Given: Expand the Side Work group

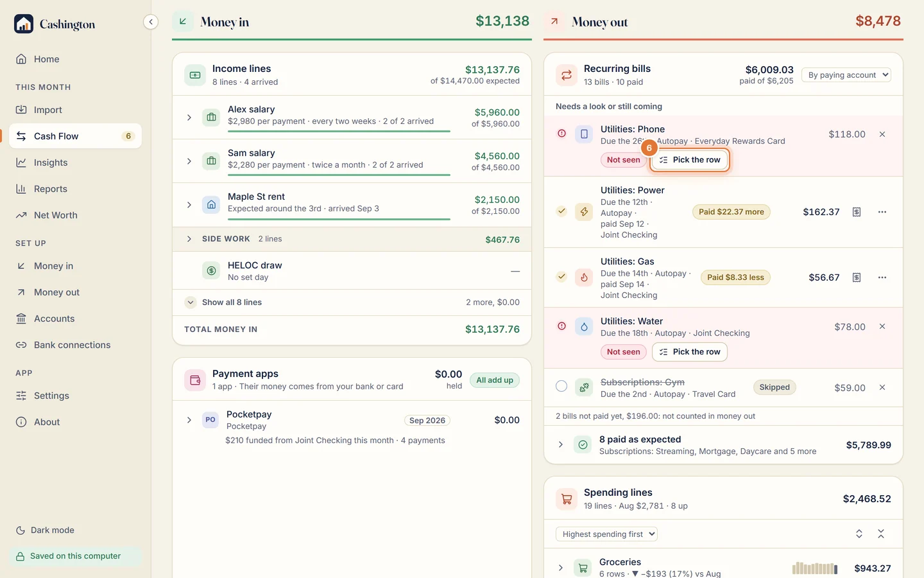Looking at the screenshot, I should (189, 239).
